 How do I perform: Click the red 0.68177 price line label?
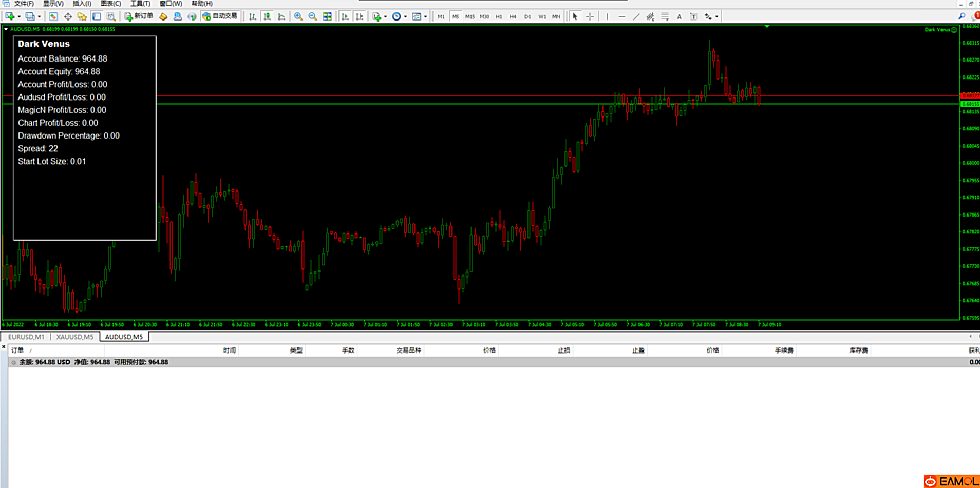[x=970, y=95]
